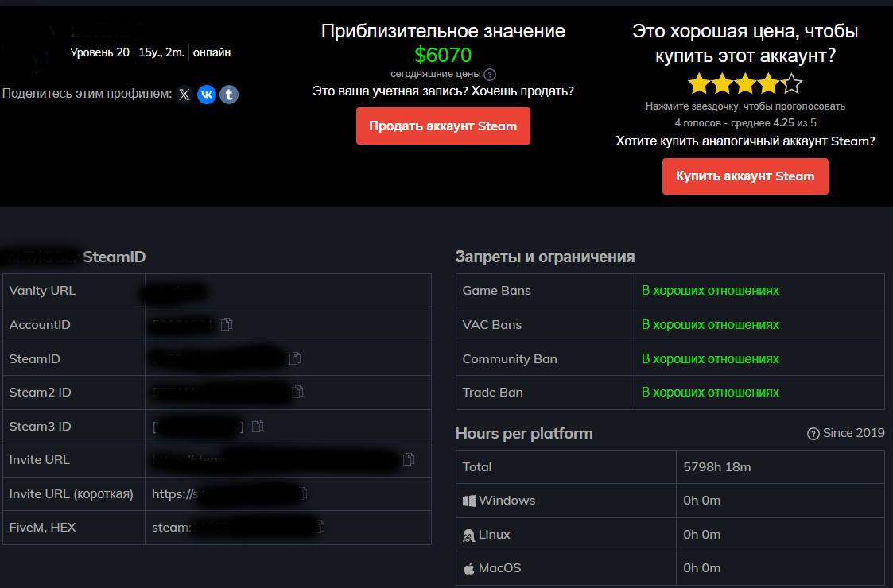Image resolution: width=893 pixels, height=588 pixels.
Task: Click 'Since 2019' label
Action: point(854,433)
